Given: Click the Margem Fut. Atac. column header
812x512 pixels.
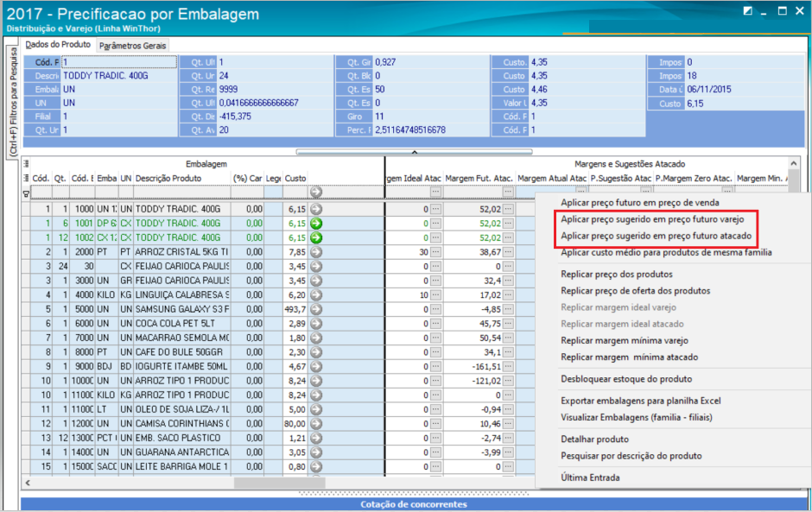Looking at the screenshot, I should [x=479, y=178].
